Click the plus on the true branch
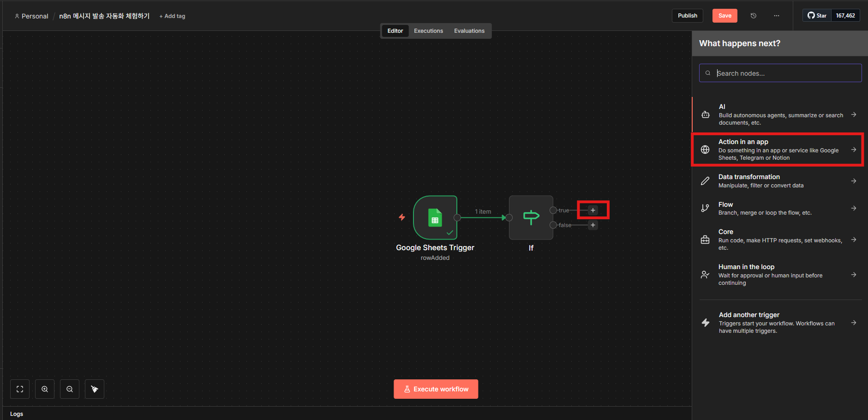The image size is (868, 420). point(593,210)
